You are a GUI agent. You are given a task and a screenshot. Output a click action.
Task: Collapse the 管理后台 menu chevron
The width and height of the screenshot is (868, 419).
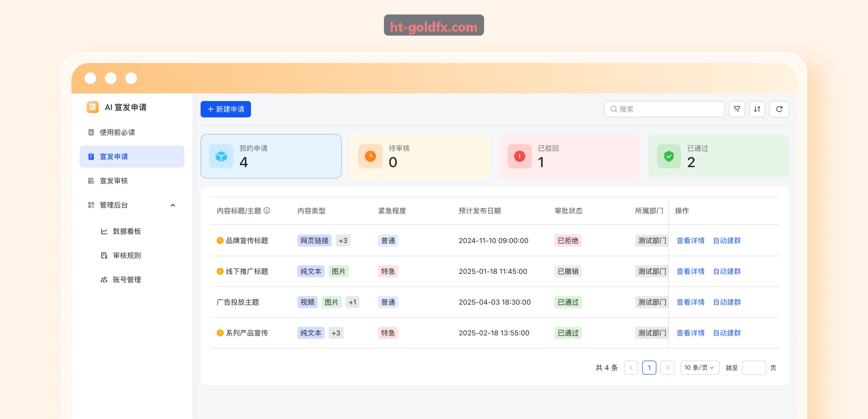point(173,205)
